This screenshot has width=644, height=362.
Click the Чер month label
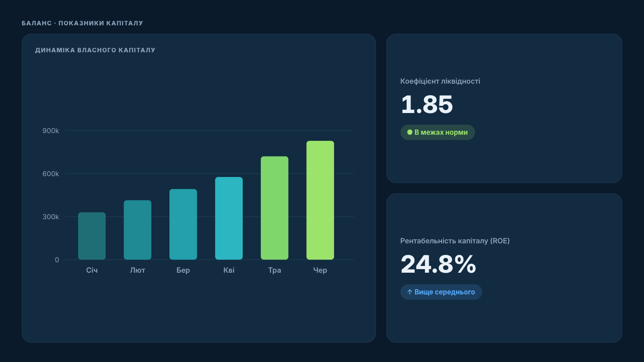pyautogui.click(x=320, y=270)
